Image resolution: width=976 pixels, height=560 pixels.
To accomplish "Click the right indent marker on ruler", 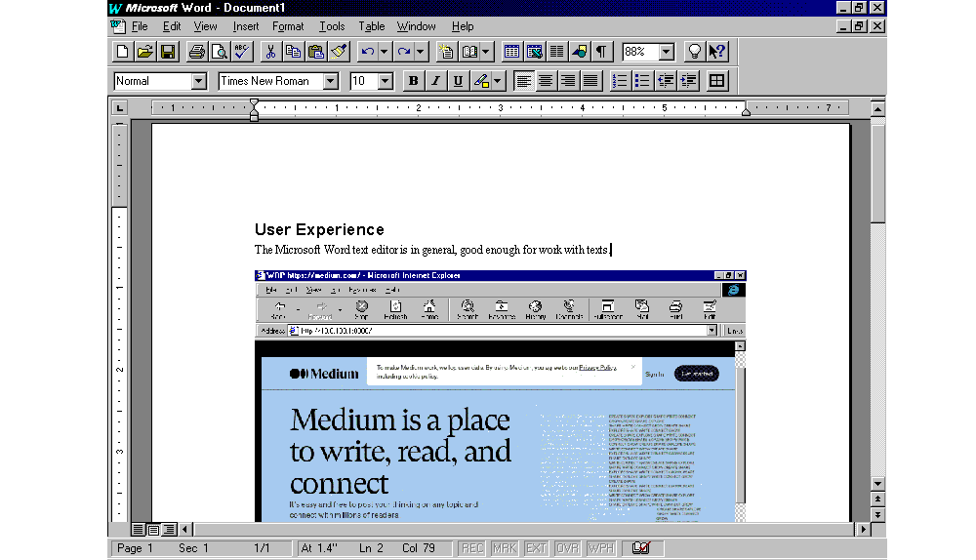I will tap(746, 111).
